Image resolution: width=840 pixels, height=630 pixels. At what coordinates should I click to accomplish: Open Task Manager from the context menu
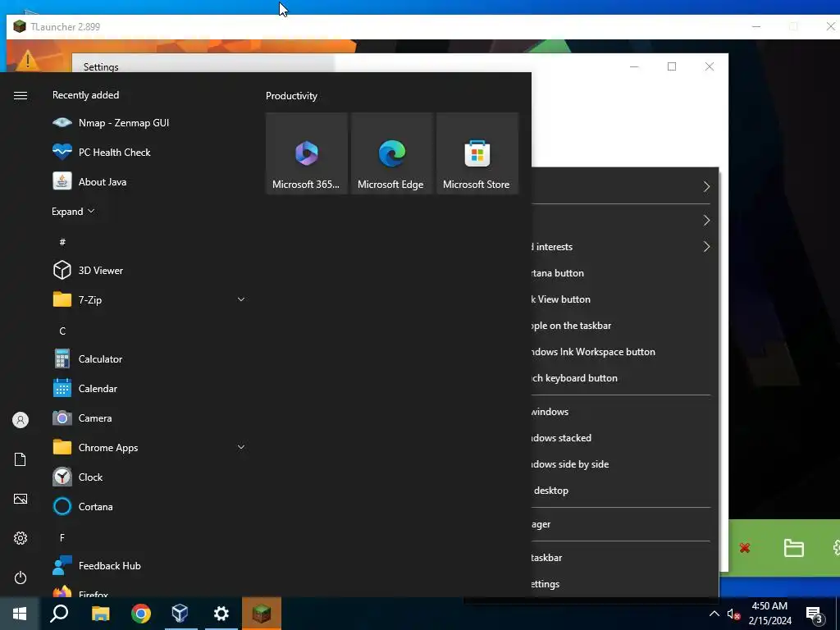[624, 524]
